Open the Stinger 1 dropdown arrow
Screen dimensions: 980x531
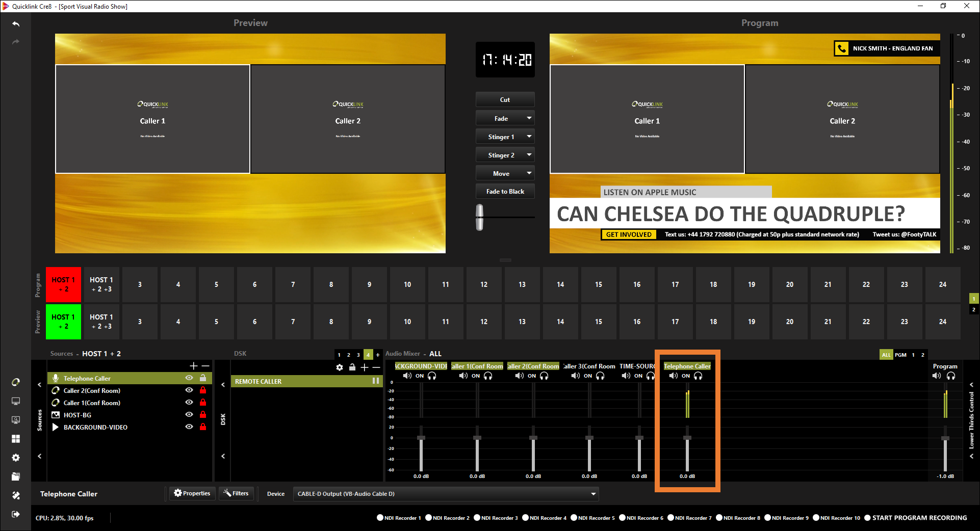click(x=529, y=137)
